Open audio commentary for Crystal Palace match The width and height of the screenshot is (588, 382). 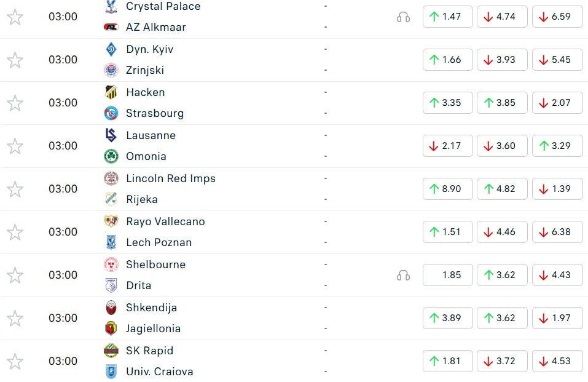tap(403, 17)
